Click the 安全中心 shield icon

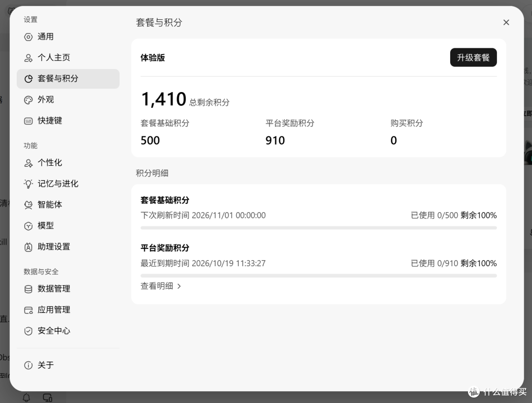29,331
